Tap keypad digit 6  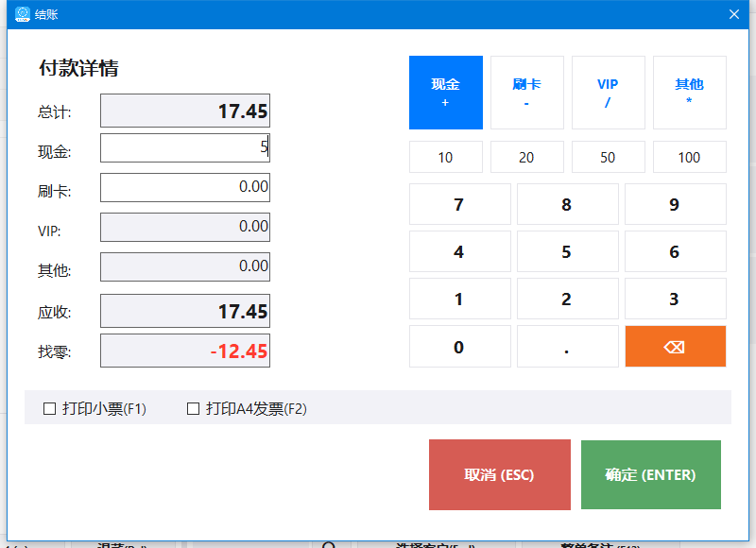tap(675, 251)
